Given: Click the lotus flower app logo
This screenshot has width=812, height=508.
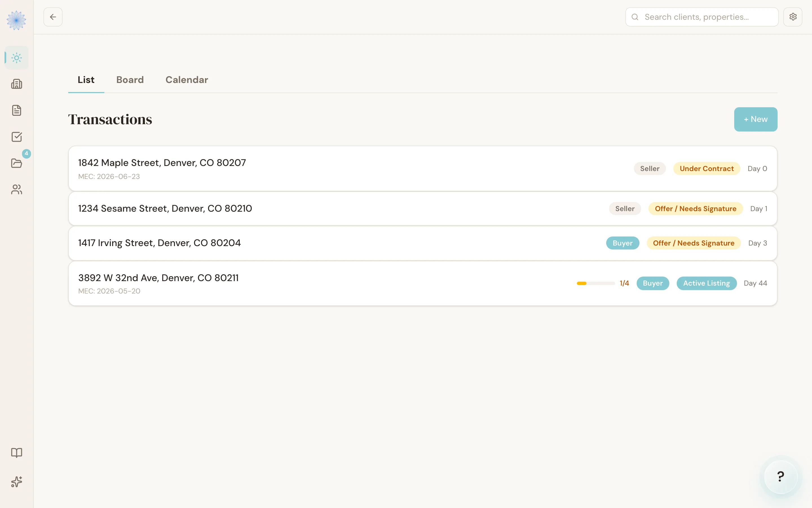Looking at the screenshot, I should 16,20.
